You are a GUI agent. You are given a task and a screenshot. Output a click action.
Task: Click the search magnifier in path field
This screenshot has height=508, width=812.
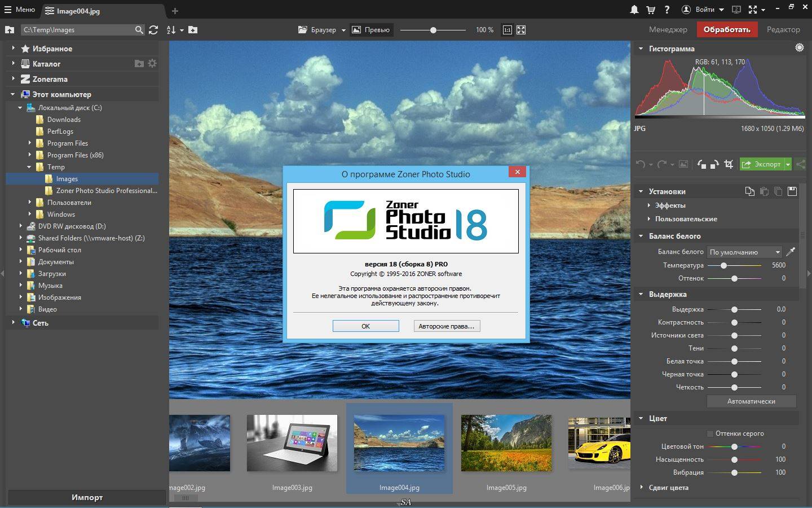click(139, 30)
